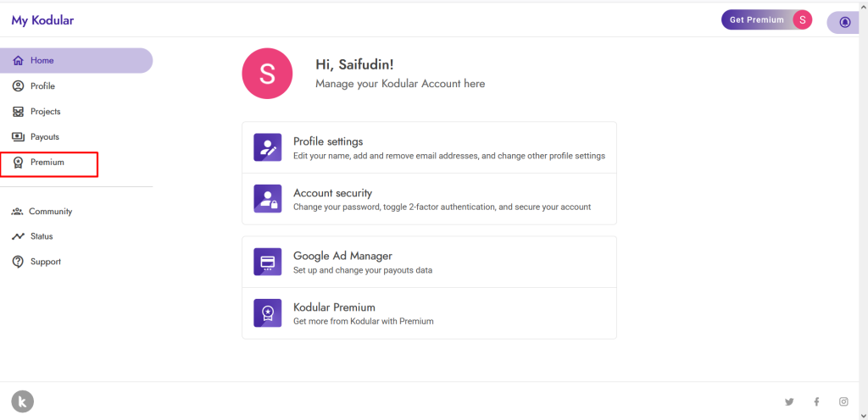Click the Premium badge icon in sidebar
The height and width of the screenshot is (420, 868).
19,163
